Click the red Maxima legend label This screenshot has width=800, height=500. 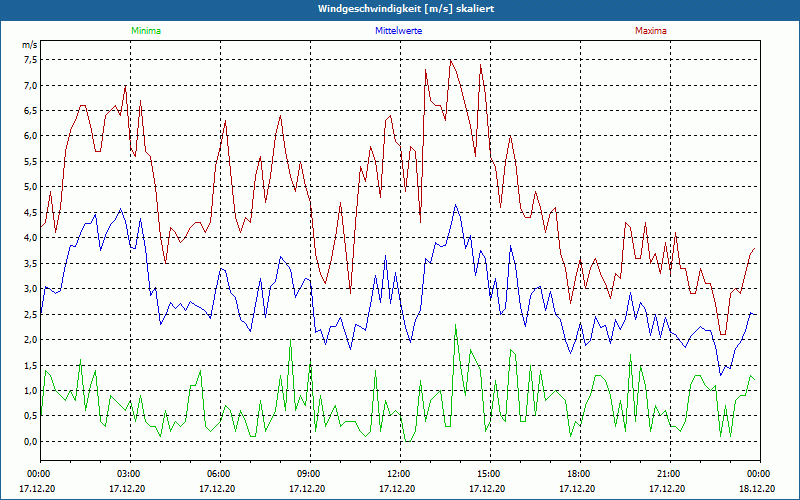tap(651, 31)
